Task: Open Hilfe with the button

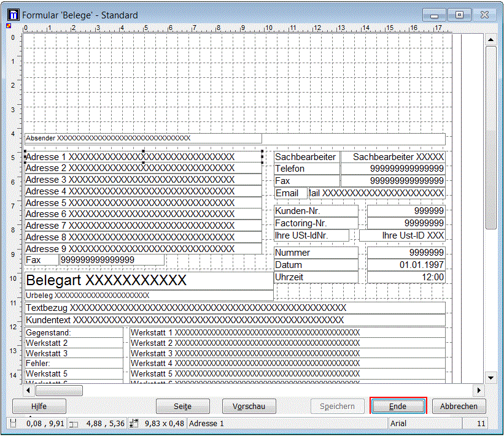Action: coord(39,407)
